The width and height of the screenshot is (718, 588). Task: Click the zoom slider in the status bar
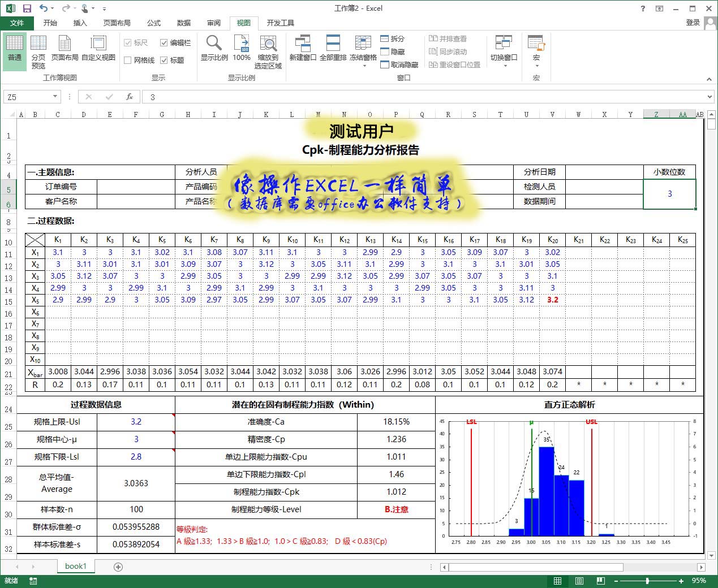[647, 581]
